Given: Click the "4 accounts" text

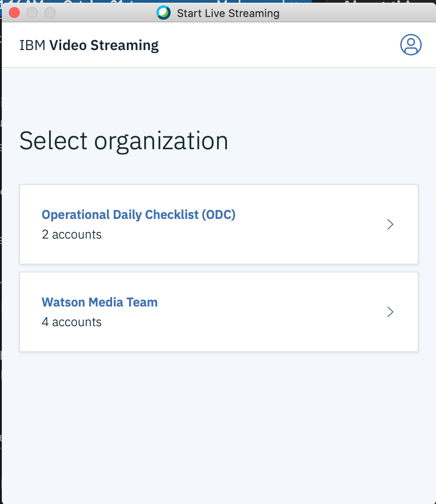Looking at the screenshot, I should (x=71, y=322).
